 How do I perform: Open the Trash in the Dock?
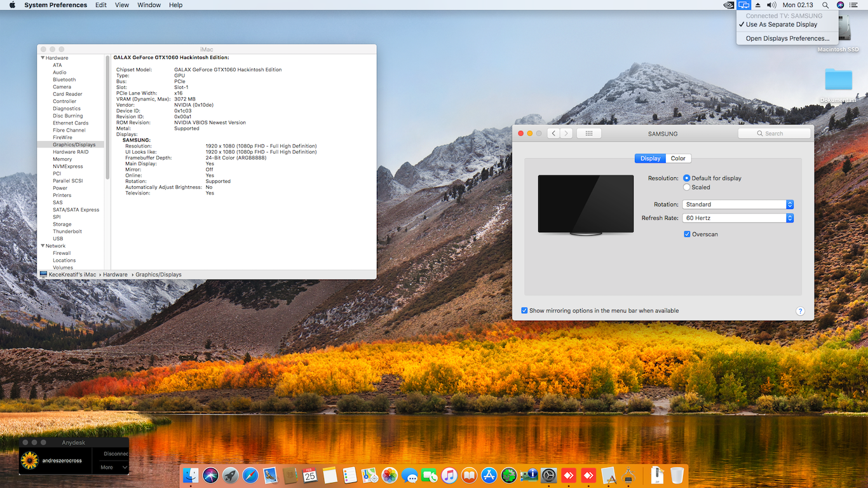point(677,475)
